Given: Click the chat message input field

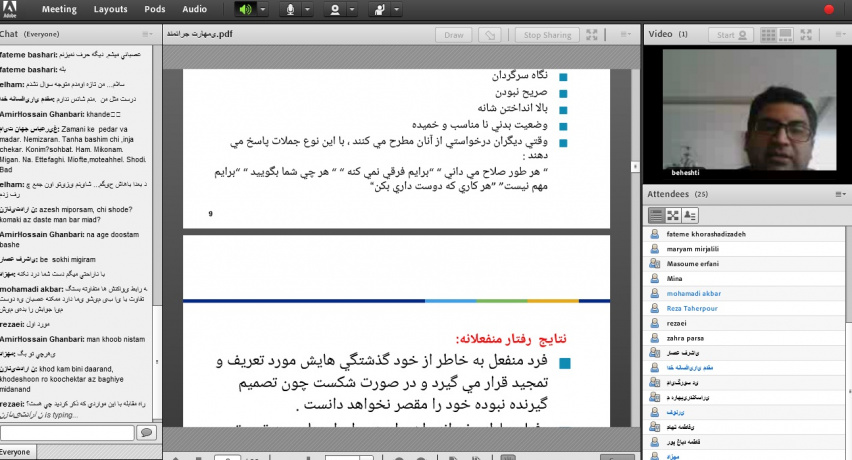Looking at the screenshot, I should click(67, 433).
